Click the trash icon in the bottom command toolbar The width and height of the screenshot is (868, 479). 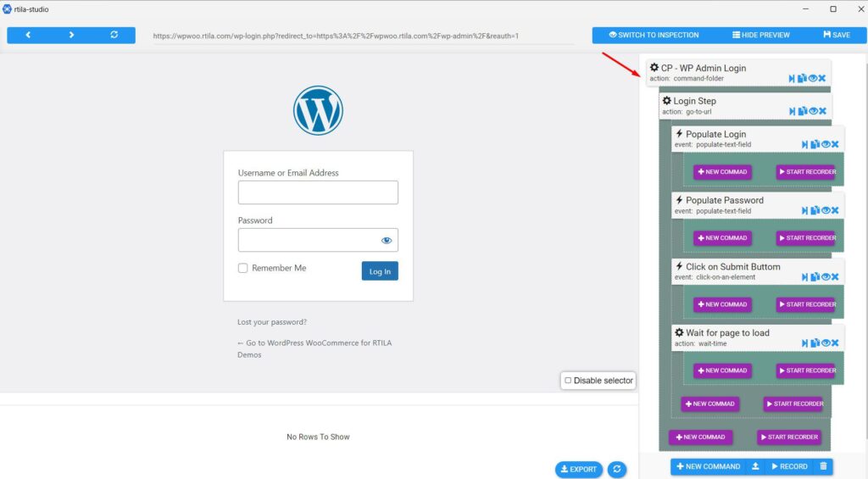(x=823, y=466)
